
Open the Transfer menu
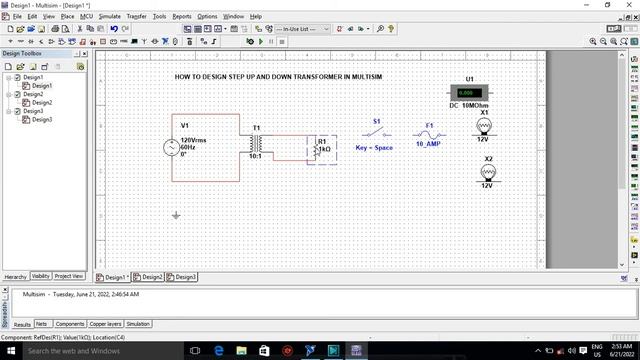click(136, 16)
